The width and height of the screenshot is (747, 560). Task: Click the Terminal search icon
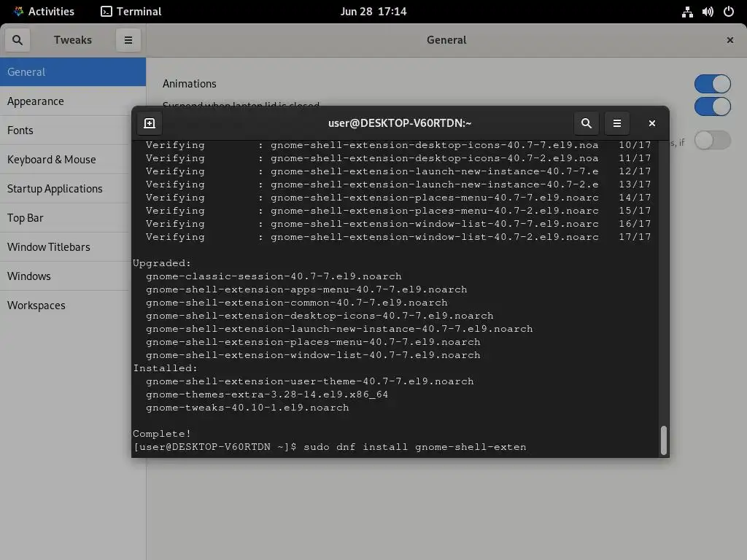click(587, 123)
